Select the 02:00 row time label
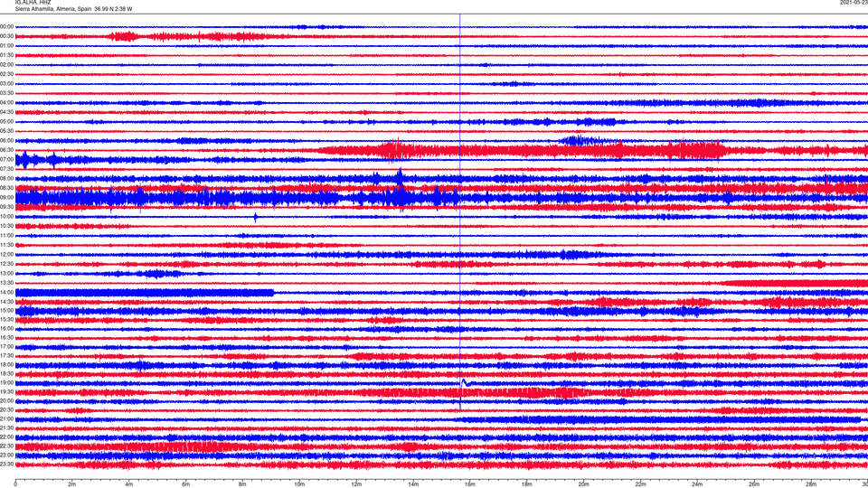The height and width of the screenshot is (488, 868). [6, 65]
